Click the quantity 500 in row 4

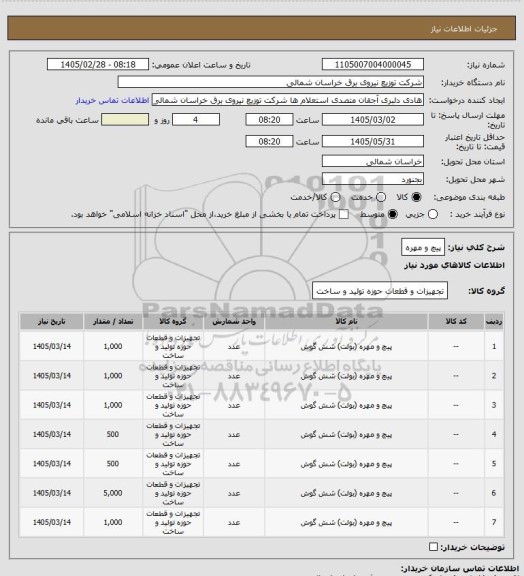tap(113, 435)
